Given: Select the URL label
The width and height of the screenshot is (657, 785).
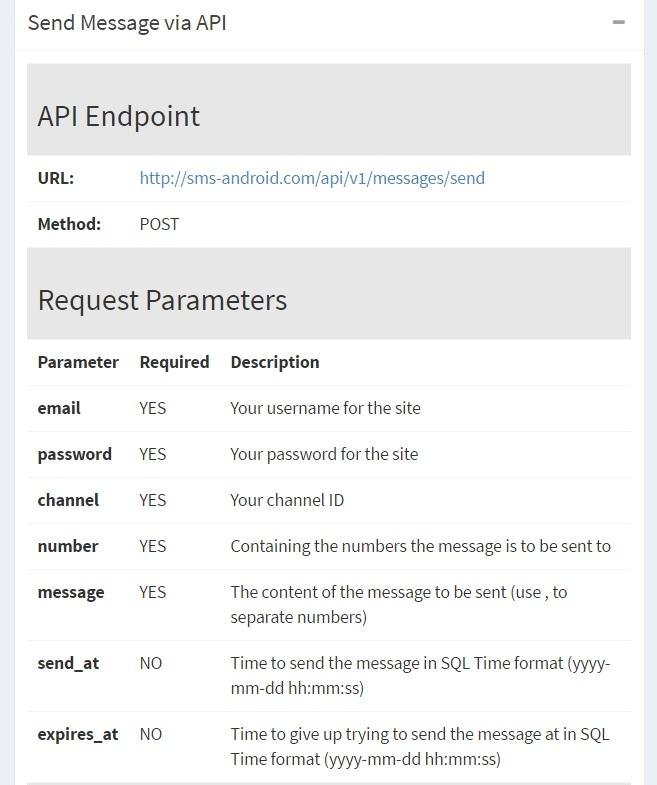Looking at the screenshot, I should click(x=56, y=178).
